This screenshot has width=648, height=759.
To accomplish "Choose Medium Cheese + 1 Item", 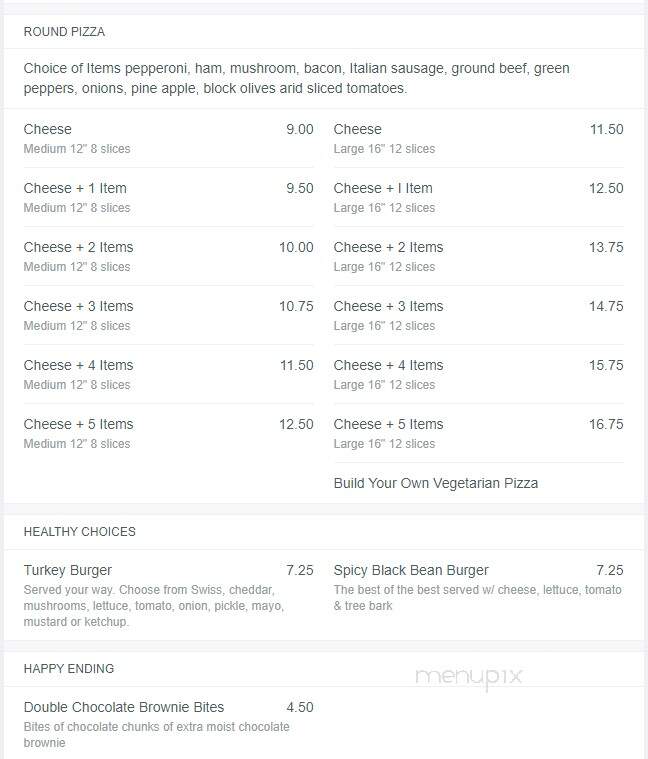I will click(168, 197).
